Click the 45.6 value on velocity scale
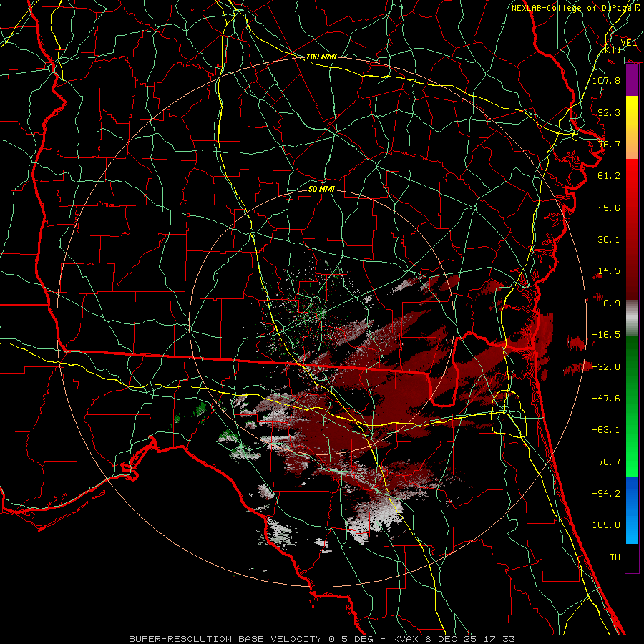Viewport: 644px width, 644px height. pyautogui.click(x=609, y=208)
